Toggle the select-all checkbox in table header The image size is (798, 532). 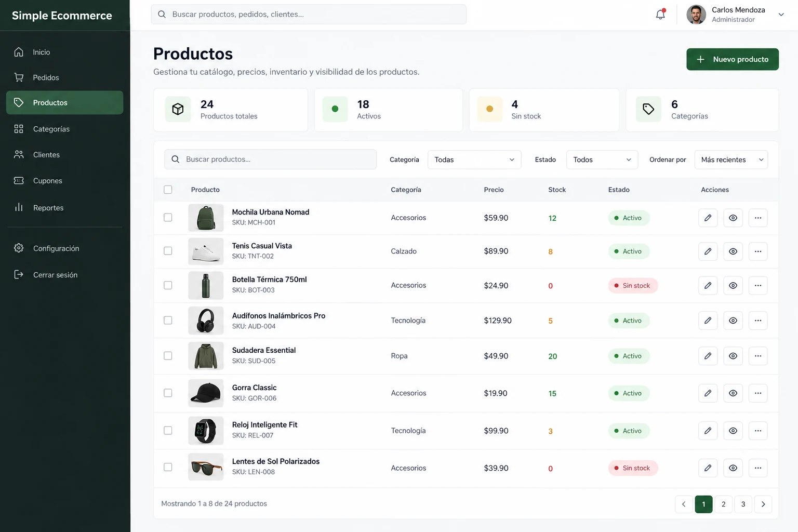point(168,190)
